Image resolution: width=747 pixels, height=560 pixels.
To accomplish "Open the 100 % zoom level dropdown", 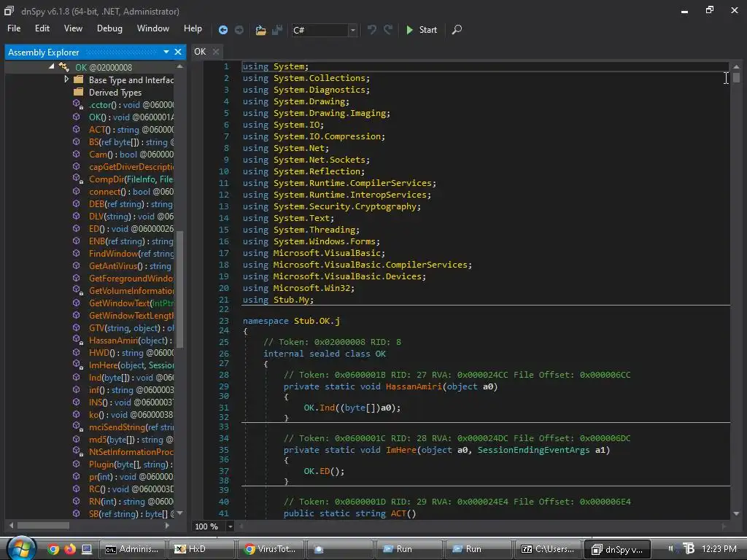I will pyautogui.click(x=231, y=526).
